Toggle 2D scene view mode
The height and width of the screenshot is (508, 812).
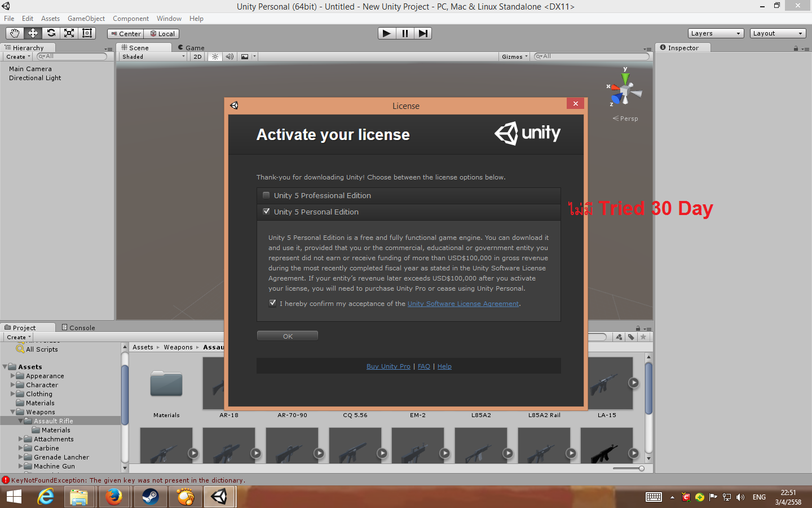tap(197, 56)
